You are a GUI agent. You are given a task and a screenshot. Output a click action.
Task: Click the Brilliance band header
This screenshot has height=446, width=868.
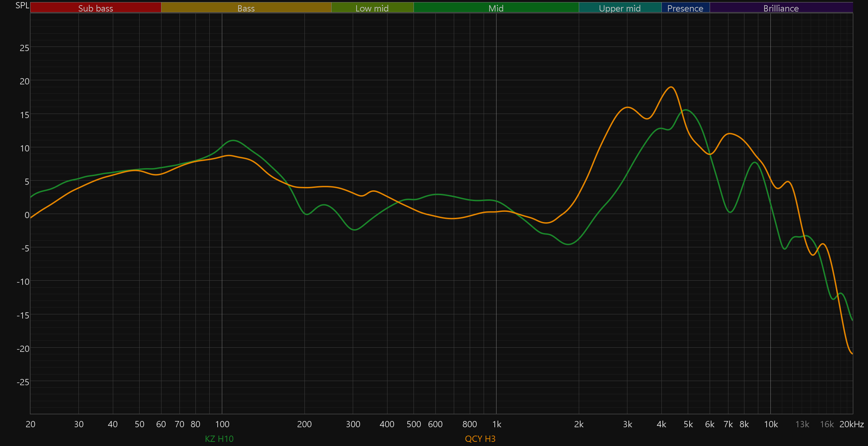781,8
